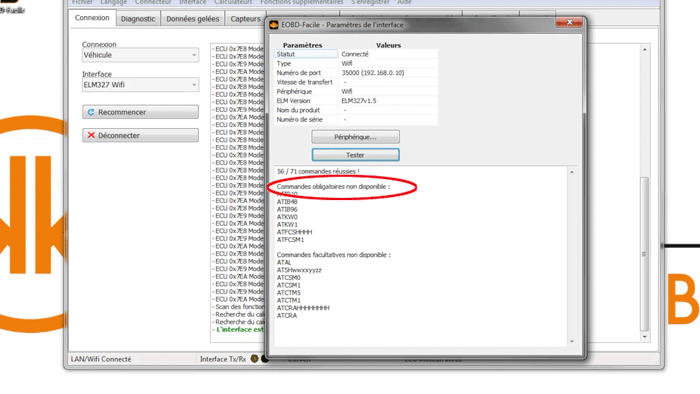
Task: Click the Valeurs column header
Action: click(x=388, y=45)
